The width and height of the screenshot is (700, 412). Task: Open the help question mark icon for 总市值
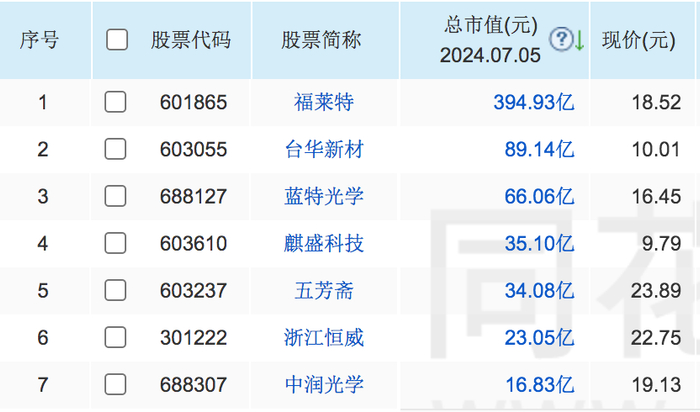(x=561, y=39)
